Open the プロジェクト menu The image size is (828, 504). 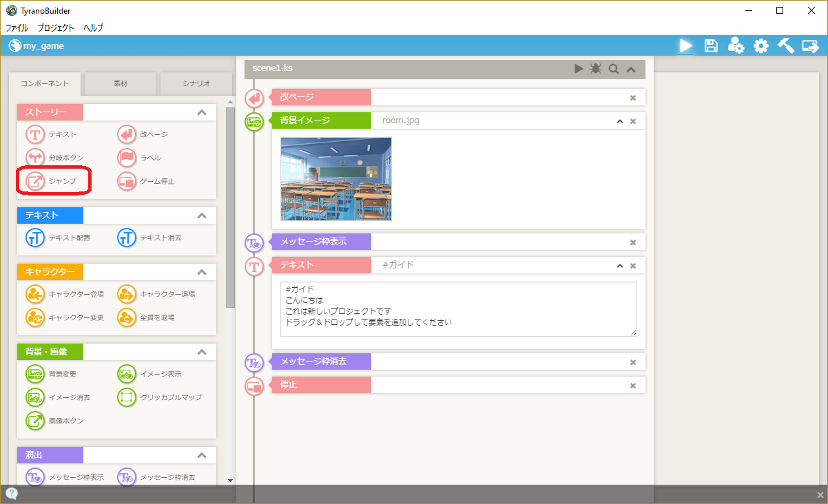(56, 28)
